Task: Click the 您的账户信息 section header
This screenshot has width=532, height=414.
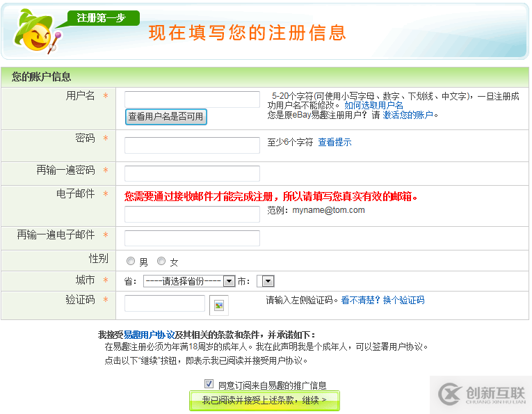Action: coord(41,77)
